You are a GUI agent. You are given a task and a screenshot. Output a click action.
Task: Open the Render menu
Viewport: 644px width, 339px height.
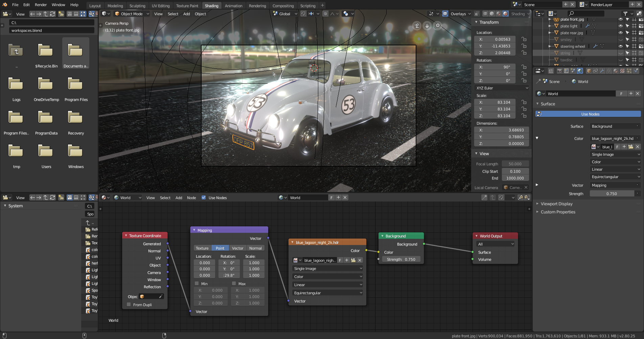click(x=41, y=5)
